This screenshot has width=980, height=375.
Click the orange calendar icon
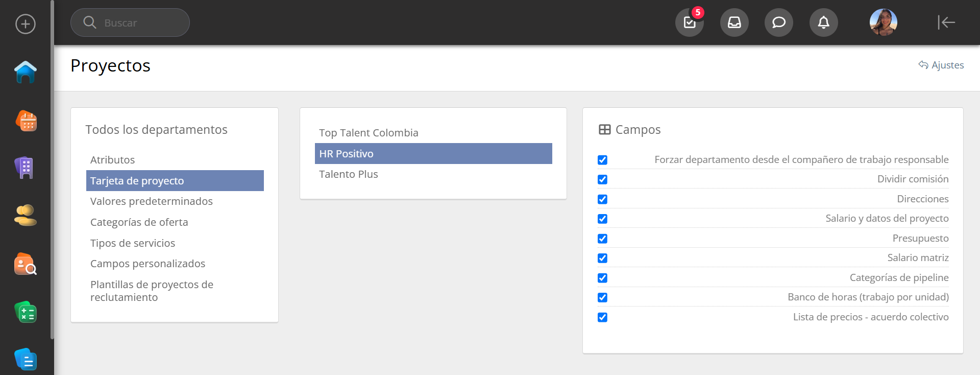coord(26,121)
